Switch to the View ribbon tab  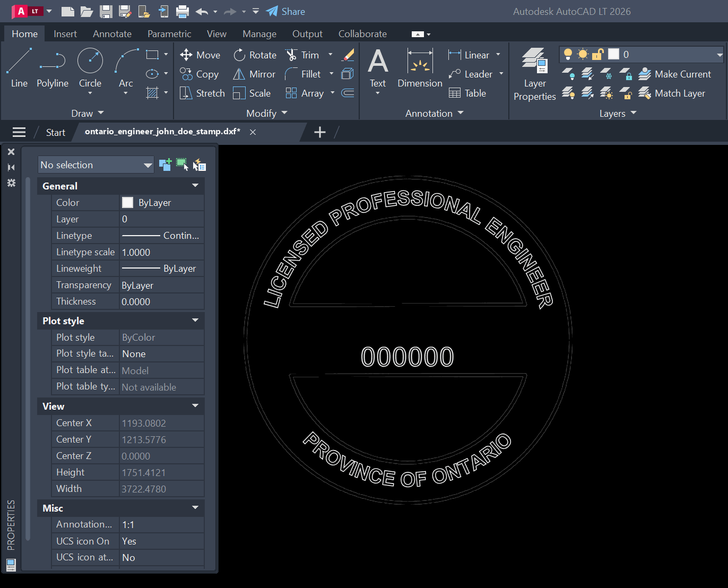(216, 34)
